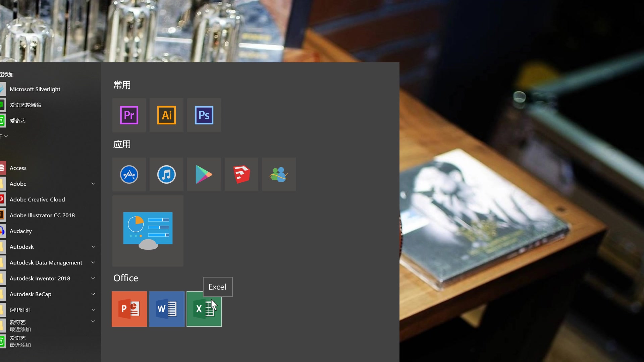Launch the Excel tile

point(204,309)
